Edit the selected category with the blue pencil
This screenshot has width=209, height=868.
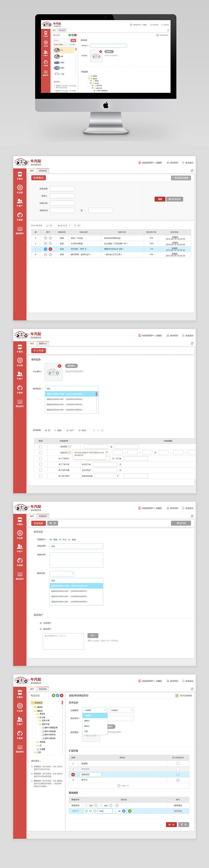(57, 696)
